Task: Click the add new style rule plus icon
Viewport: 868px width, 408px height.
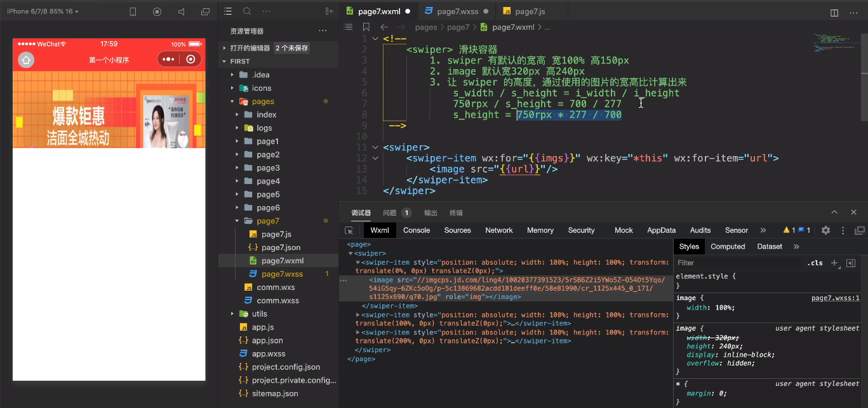Action: pos(835,263)
